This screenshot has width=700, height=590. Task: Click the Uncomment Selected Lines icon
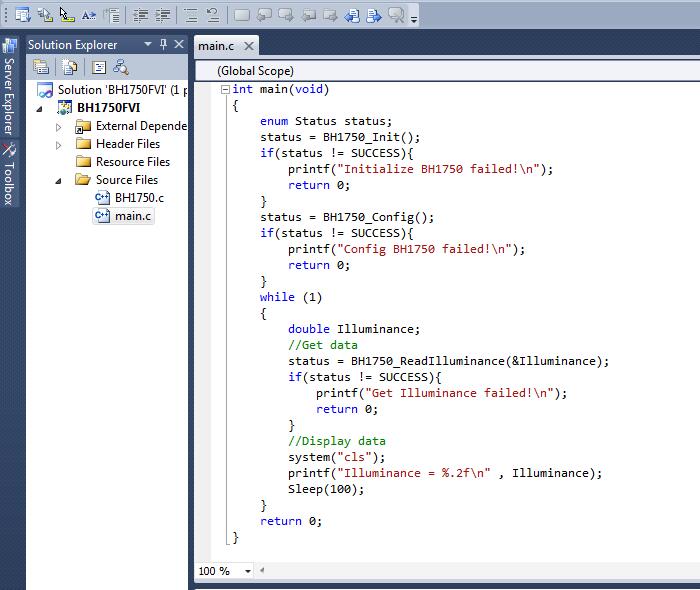pyautogui.click(x=212, y=16)
